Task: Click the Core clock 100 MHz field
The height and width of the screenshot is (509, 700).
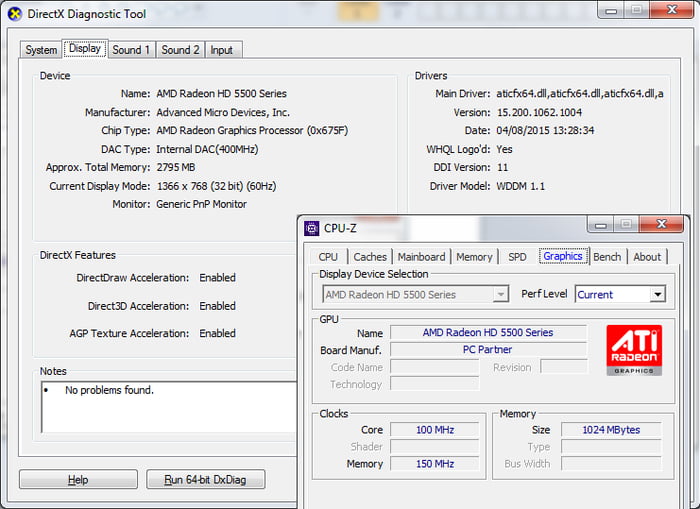Action: [x=434, y=430]
